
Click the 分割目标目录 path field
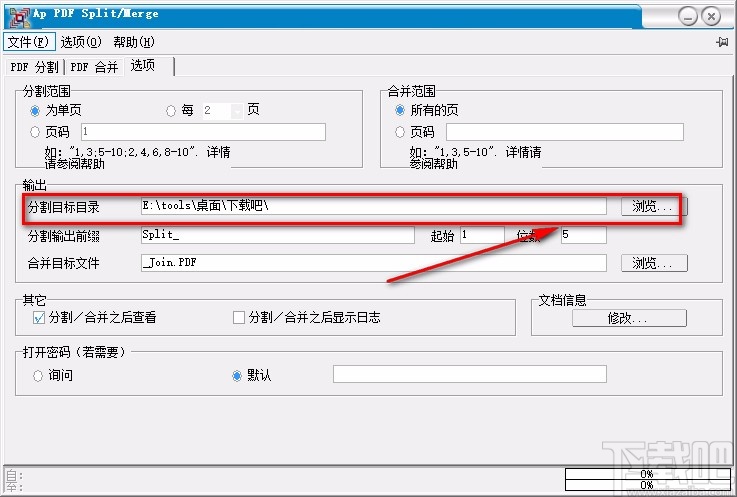374,206
